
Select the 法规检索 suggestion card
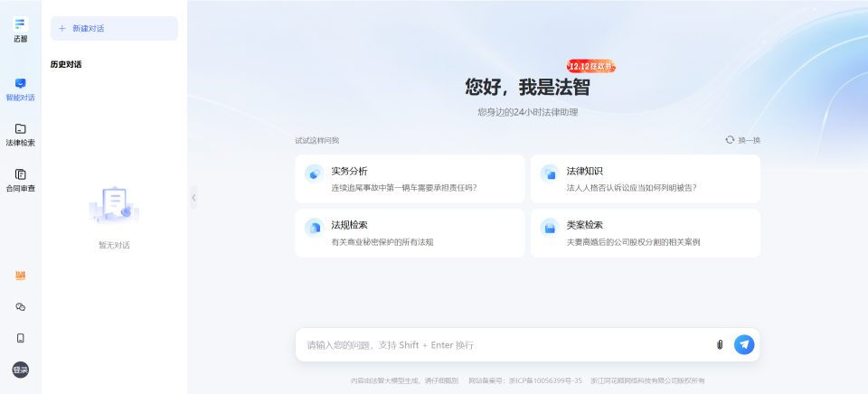pos(410,233)
